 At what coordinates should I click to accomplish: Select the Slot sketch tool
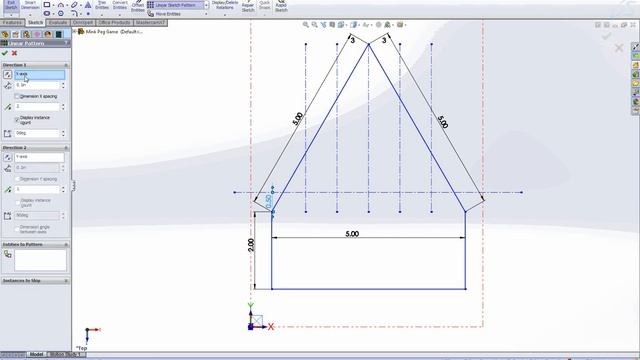(x=47, y=13)
